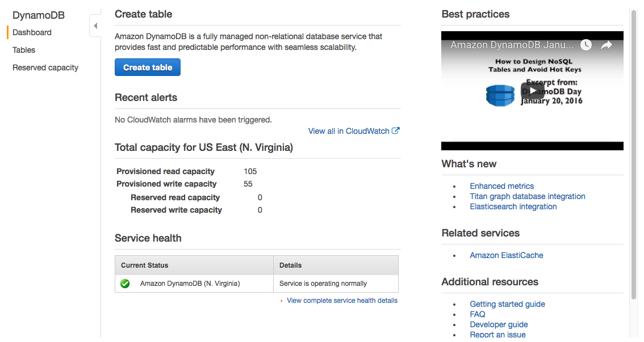Collapse the left navigation sidebar arrow
The width and height of the screenshot is (644, 342).
coord(95,26)
